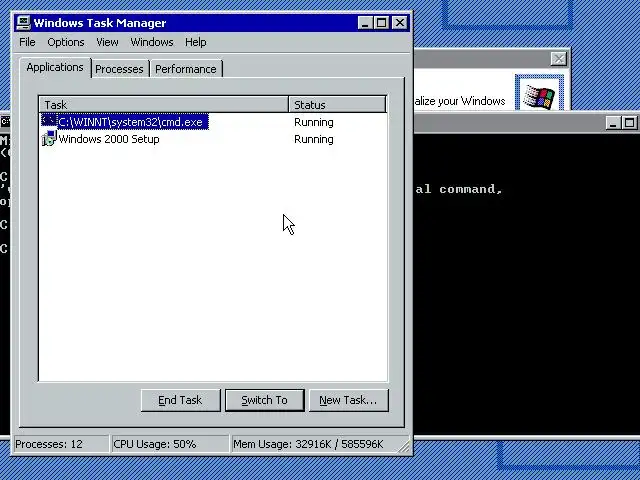Click the Switch To button
640x480 pixels.
pyautogui.click(x=264, y=400)
